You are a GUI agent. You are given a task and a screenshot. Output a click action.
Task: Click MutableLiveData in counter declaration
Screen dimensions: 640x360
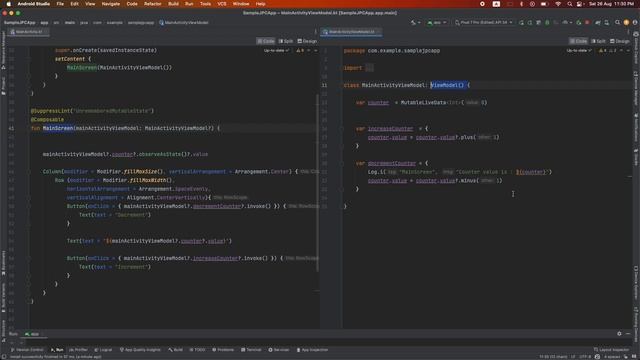[x=423, y=103]
